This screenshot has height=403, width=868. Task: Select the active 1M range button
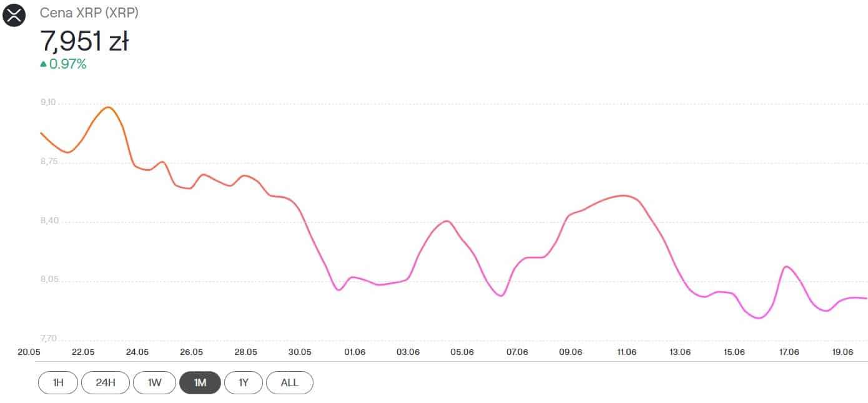(x=200, y=382)
